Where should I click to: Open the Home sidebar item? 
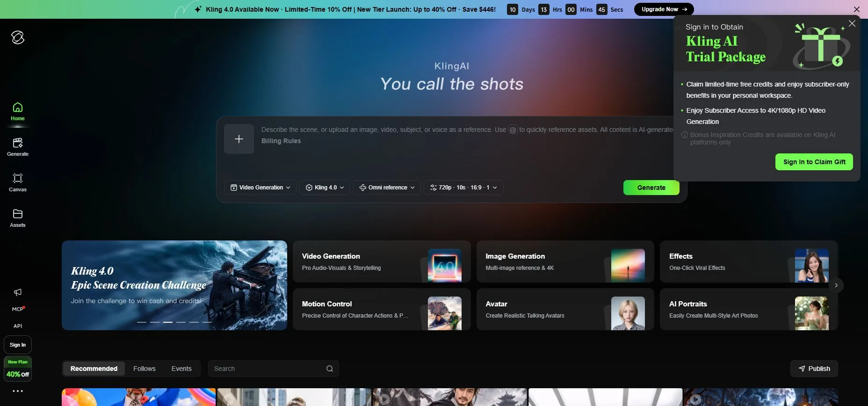point(18,112)
